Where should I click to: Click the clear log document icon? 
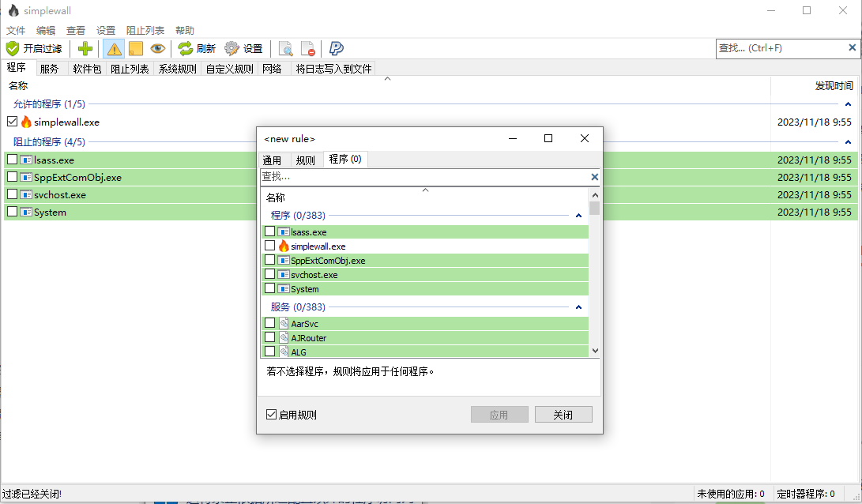(307, 48)
